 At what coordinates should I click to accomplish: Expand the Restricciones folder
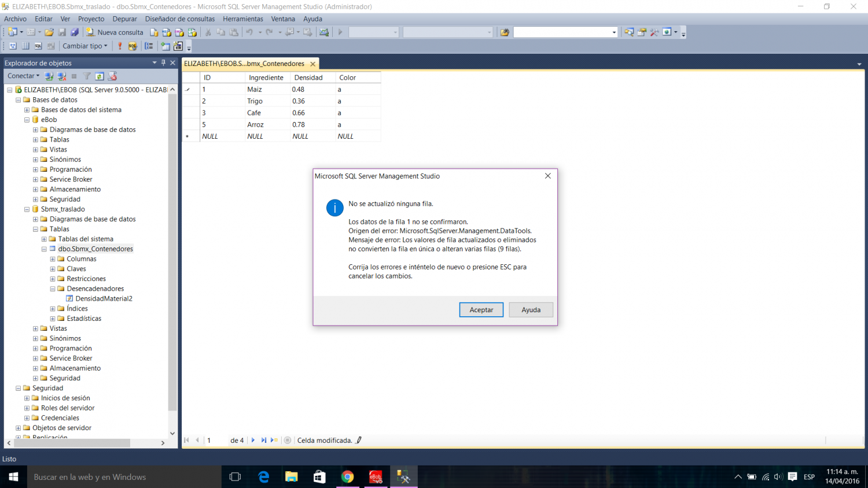(x=53, y=279)
